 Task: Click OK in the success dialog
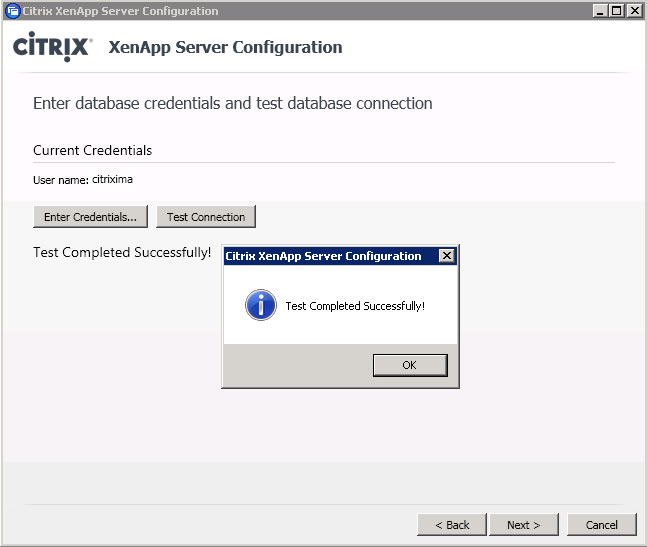coord(410,365)
